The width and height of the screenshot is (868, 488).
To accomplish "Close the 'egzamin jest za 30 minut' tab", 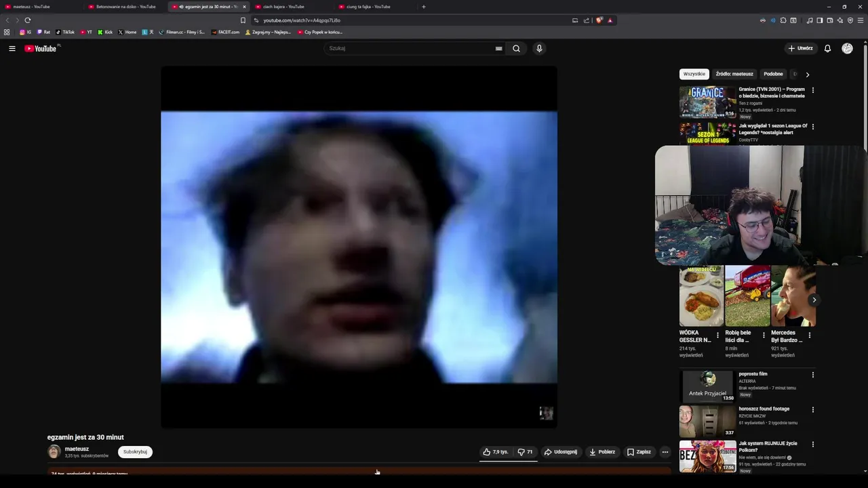I will tap(244, 7).
